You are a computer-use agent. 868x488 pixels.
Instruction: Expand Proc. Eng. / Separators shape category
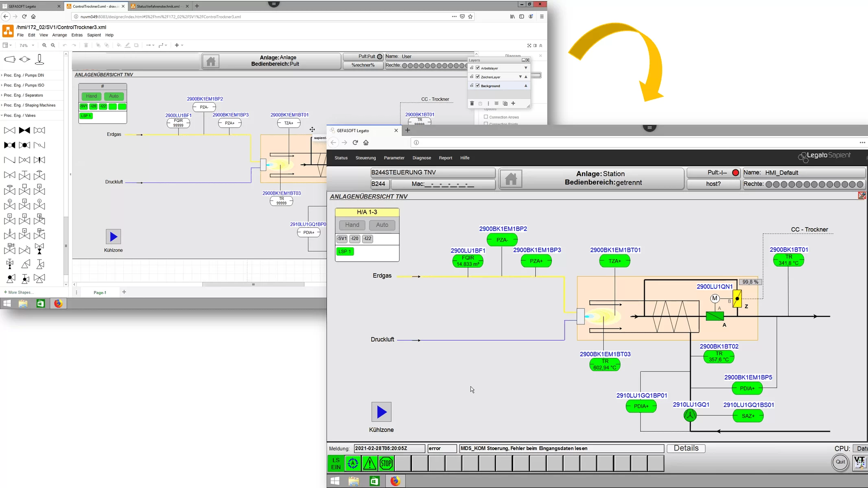click(x=24, y=95)
